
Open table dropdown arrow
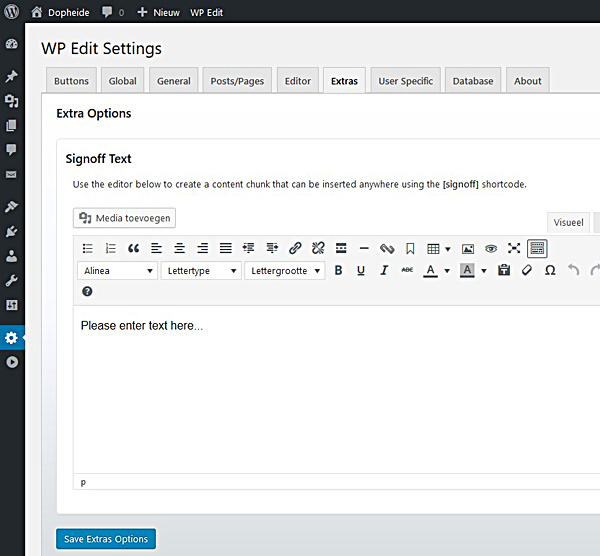448,249
